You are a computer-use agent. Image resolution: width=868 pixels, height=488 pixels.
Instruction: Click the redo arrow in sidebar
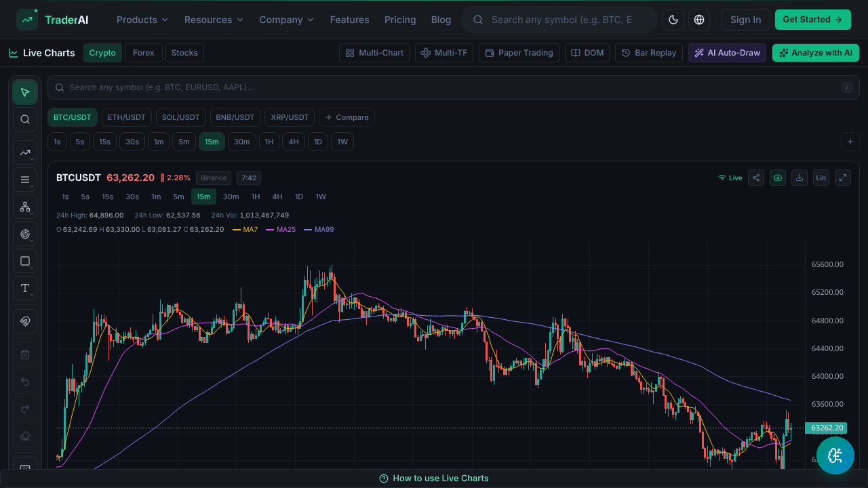coord(25,409)
